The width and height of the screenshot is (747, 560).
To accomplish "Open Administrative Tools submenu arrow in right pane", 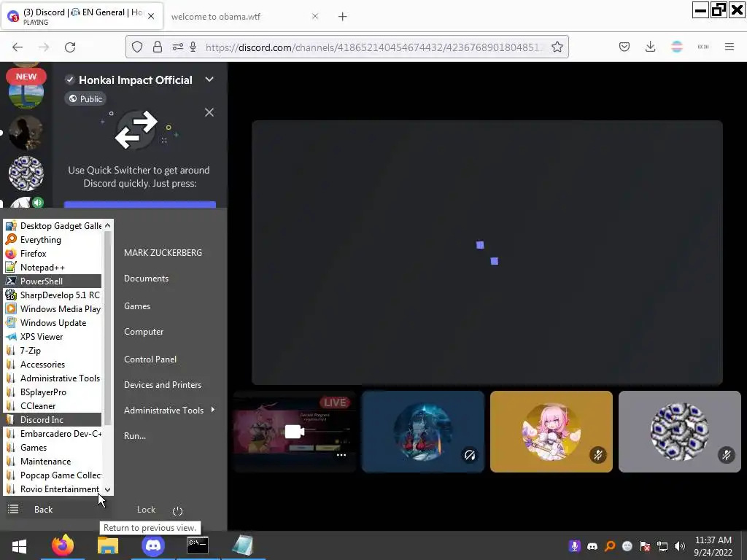I will click(212, 410).
